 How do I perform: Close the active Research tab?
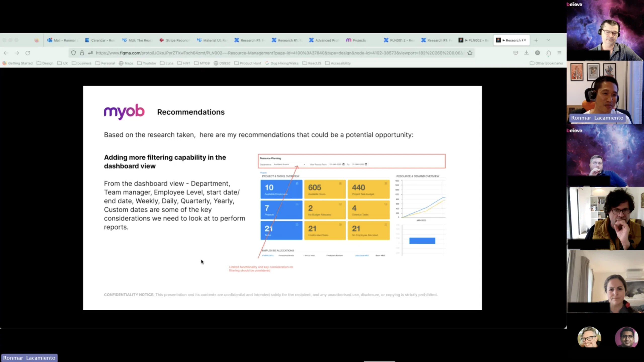tap(525, 40)
